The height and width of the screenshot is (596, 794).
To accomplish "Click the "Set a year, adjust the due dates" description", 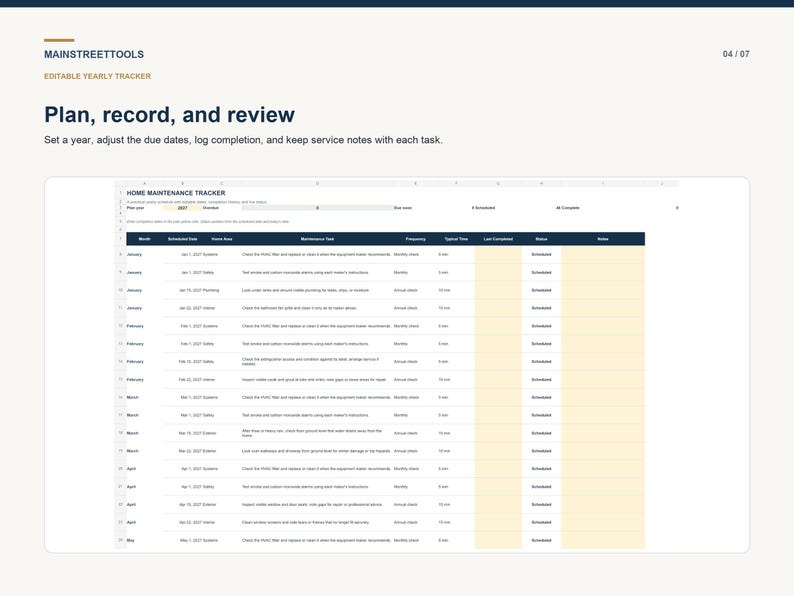I will (x=243, y=140).
